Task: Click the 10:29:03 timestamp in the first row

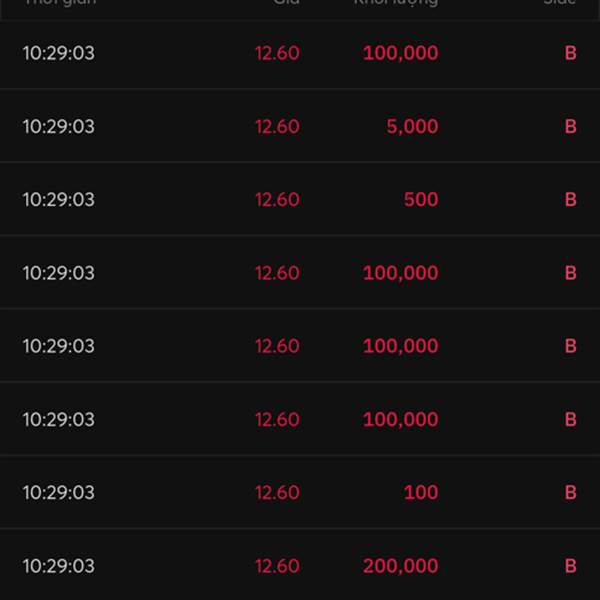Action: pyautogui.click(x=59, y=53)
